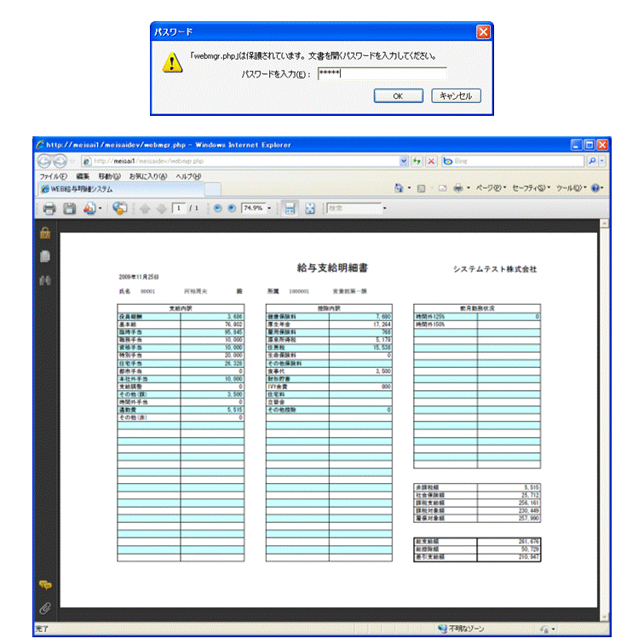Click the PDF page number box
Viewport: 644px width, 644px height.
coord(179,208)
